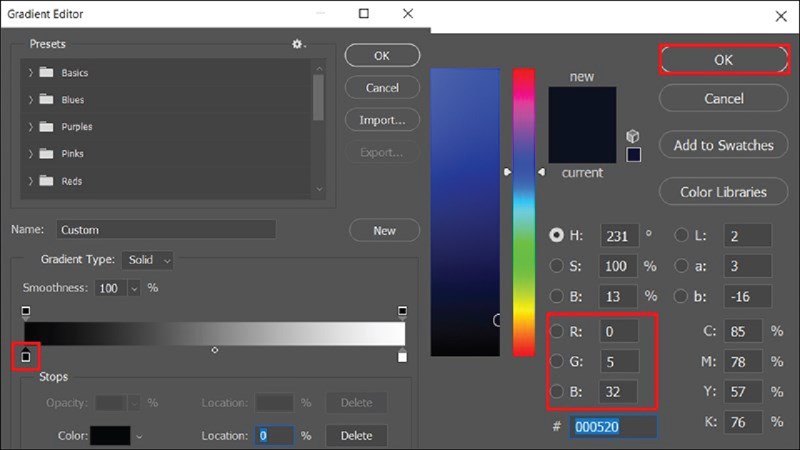
Task: Click the Purples folder icon
Action: click(46, 126)
